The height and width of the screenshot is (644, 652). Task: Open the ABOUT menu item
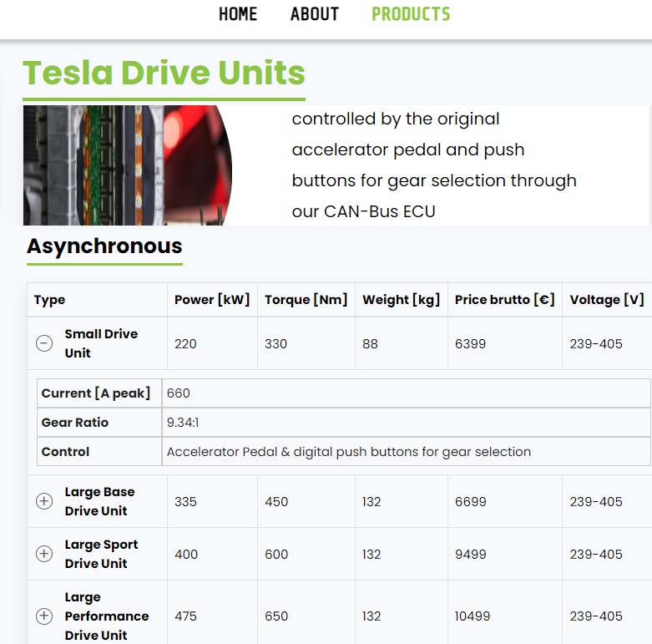tap(315, 14)
